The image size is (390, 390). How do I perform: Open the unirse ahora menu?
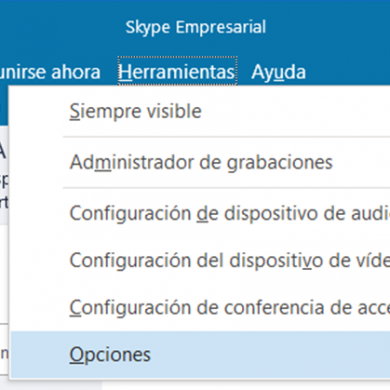point(50,72)
